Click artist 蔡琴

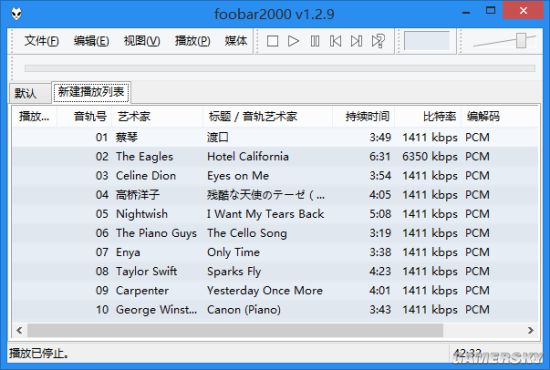(x=127, y=137)
